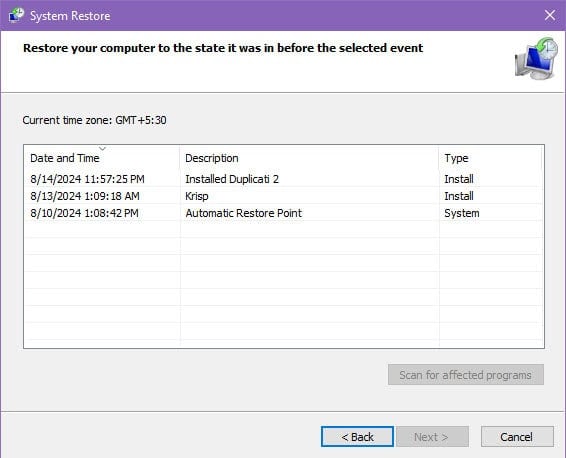Cancel the System Restore wizard

[517, 437]
